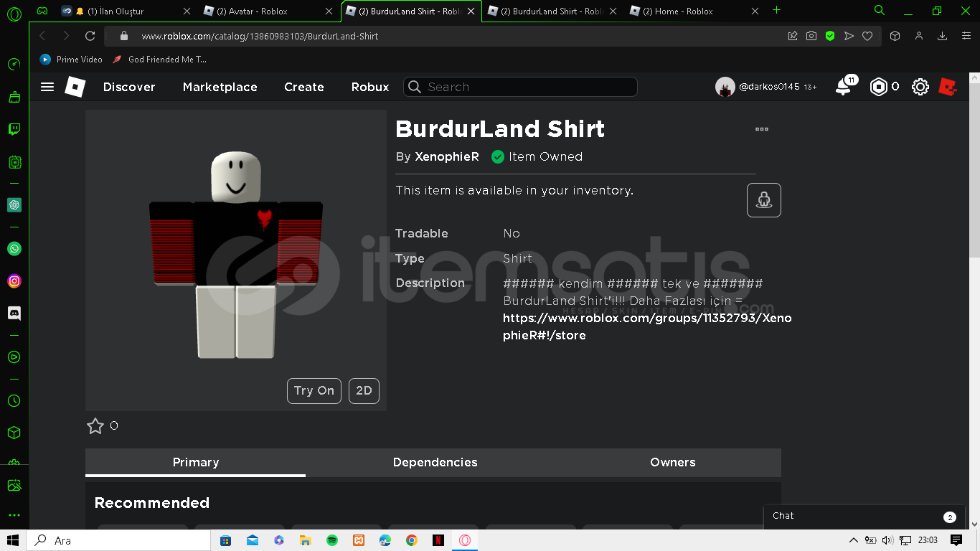Bookmark page with the heart icon

pos(867,36)
